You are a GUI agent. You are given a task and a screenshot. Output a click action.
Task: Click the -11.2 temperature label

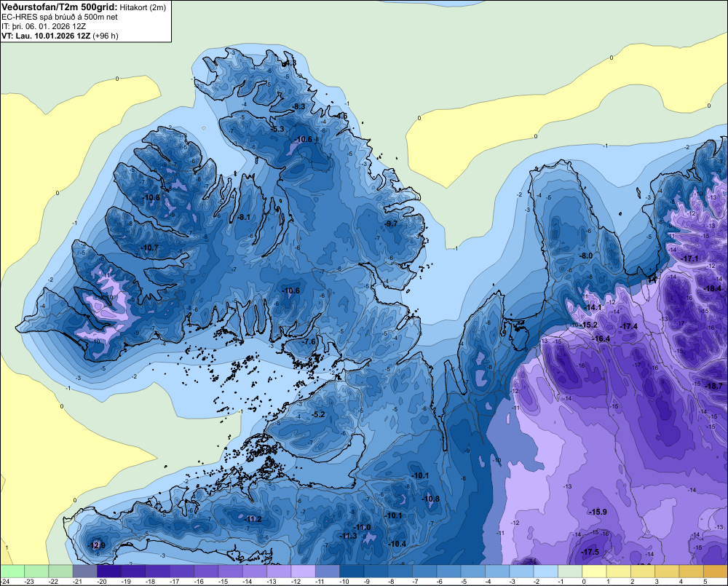[253, 519]
